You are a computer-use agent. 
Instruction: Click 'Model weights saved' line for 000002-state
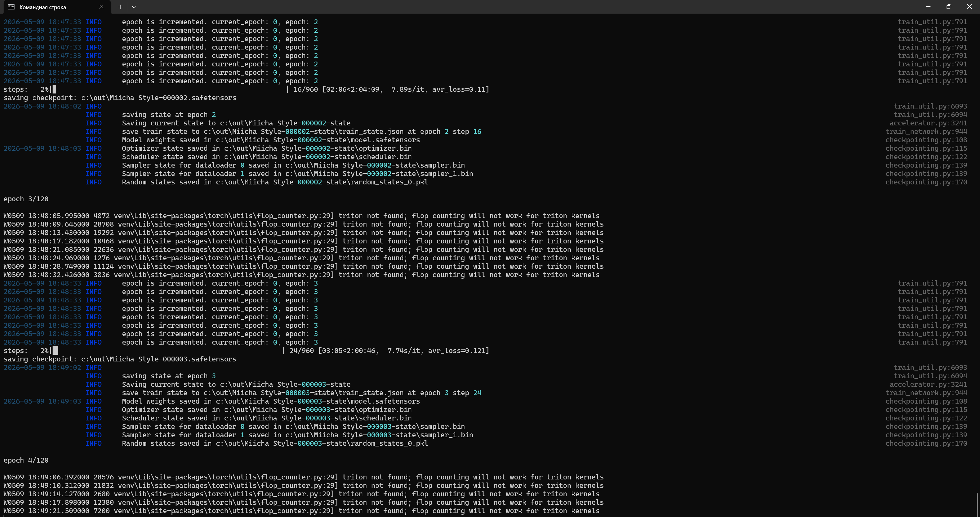271,140
